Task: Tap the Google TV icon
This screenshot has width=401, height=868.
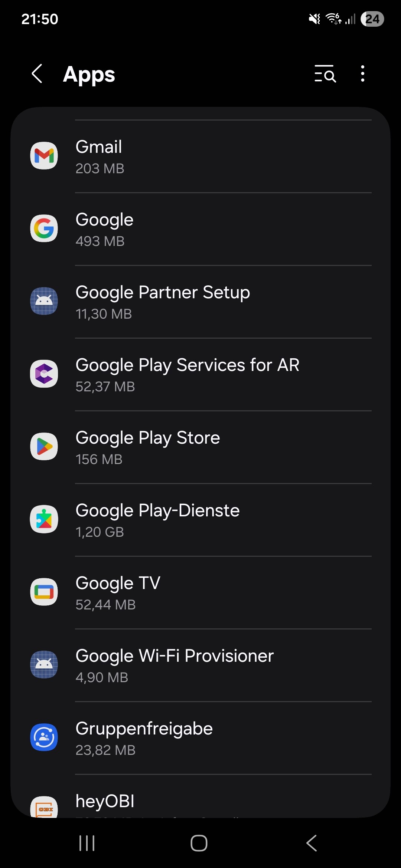Action: click(x=44, y=592)
